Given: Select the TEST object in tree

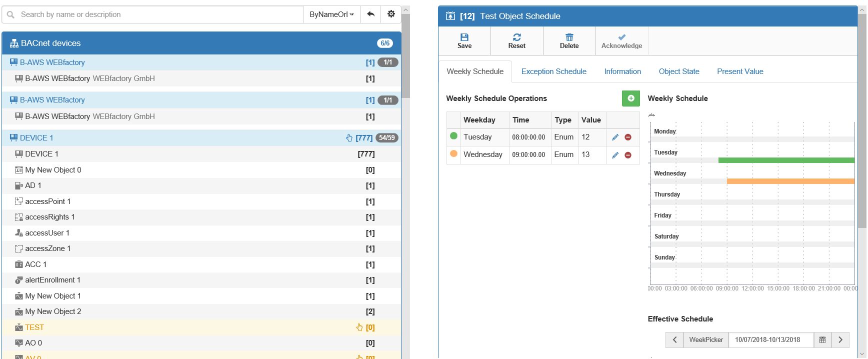Looking at the screenshot, I should click(x=34, y=327).
